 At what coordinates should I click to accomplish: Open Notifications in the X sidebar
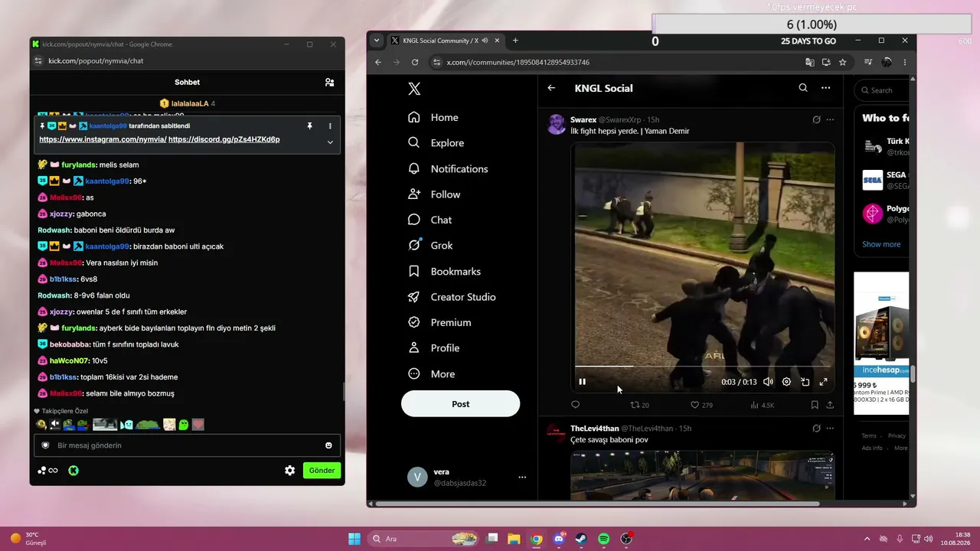click(x=448, y=168)
